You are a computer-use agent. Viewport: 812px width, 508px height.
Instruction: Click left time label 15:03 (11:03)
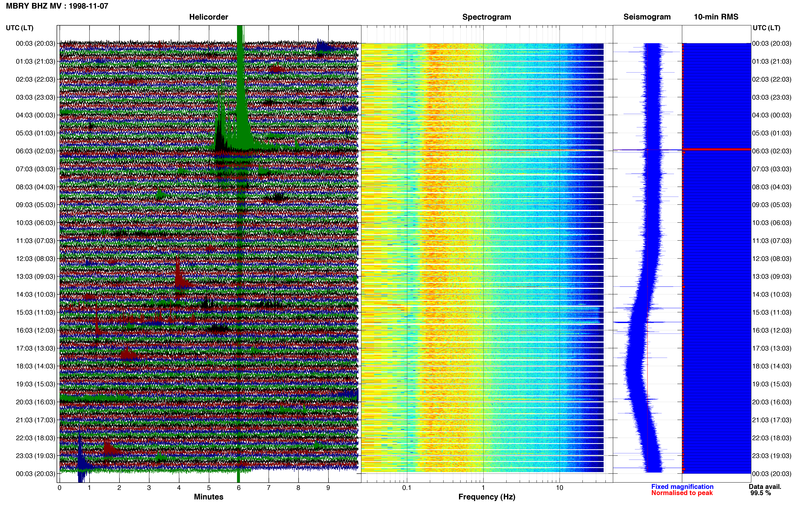[36, 313]
